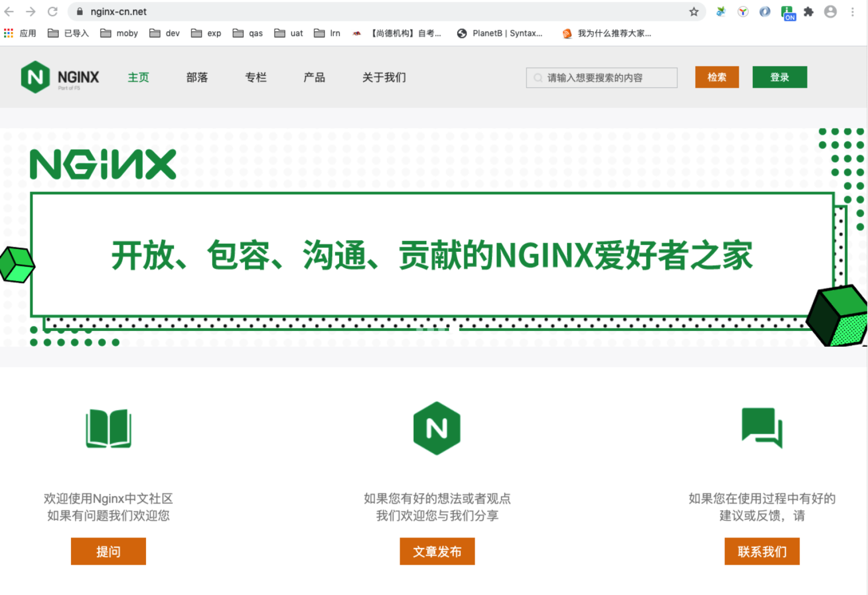Reload the page with refresh icon
Image resolution: width=868 pixels, height=595 pixels.
52,12
